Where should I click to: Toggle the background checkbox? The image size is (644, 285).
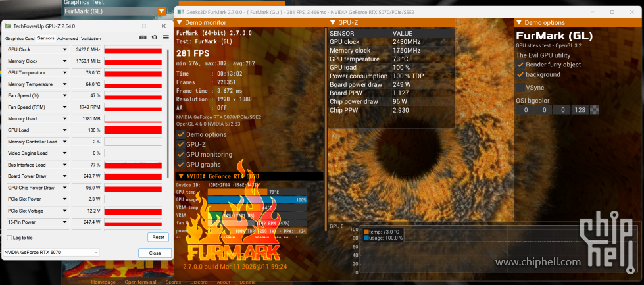(520, 74)
